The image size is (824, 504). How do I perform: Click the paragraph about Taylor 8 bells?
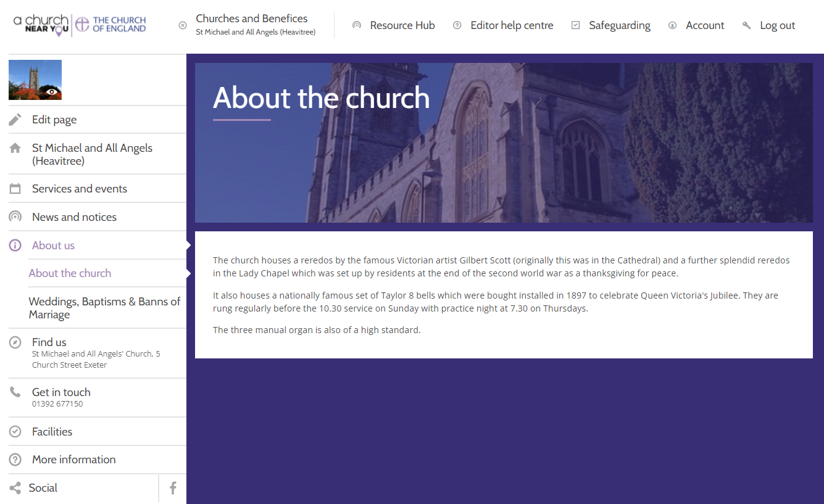click(496, 302)
